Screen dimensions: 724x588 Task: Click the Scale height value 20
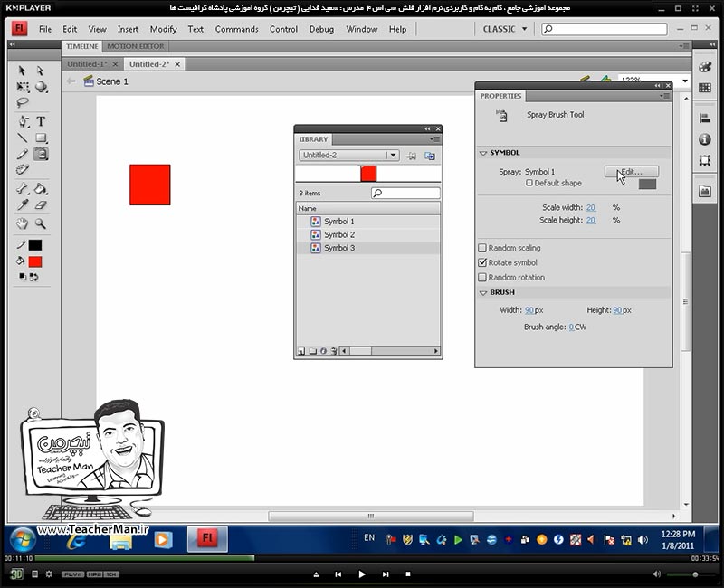coord(591,220)
